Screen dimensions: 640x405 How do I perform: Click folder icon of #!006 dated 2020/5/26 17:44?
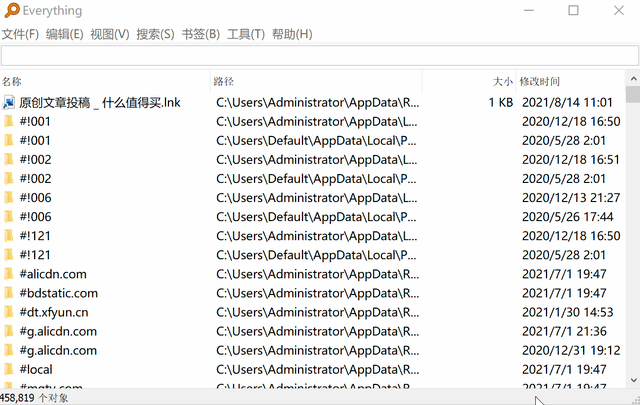pyautogui.click(x=9, y=216)
